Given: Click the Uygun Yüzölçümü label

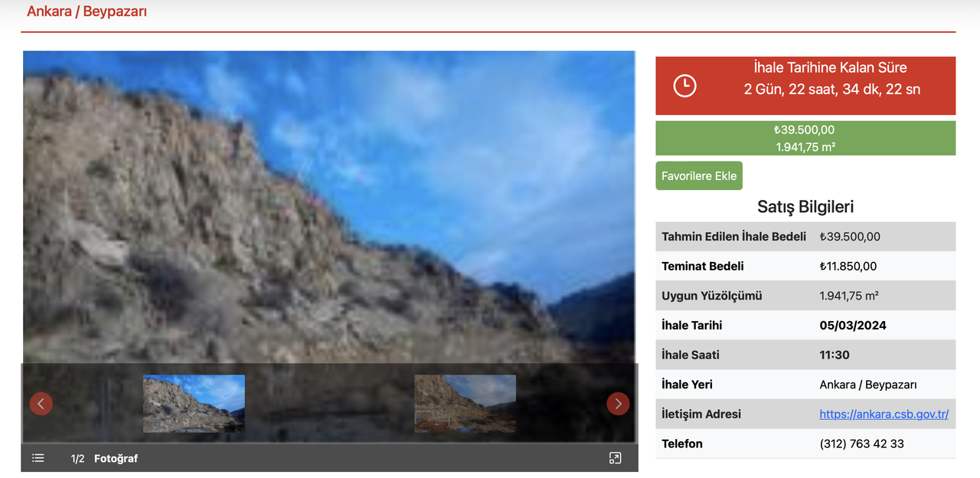Looking at the screenshot, I should tap(712, 296).
